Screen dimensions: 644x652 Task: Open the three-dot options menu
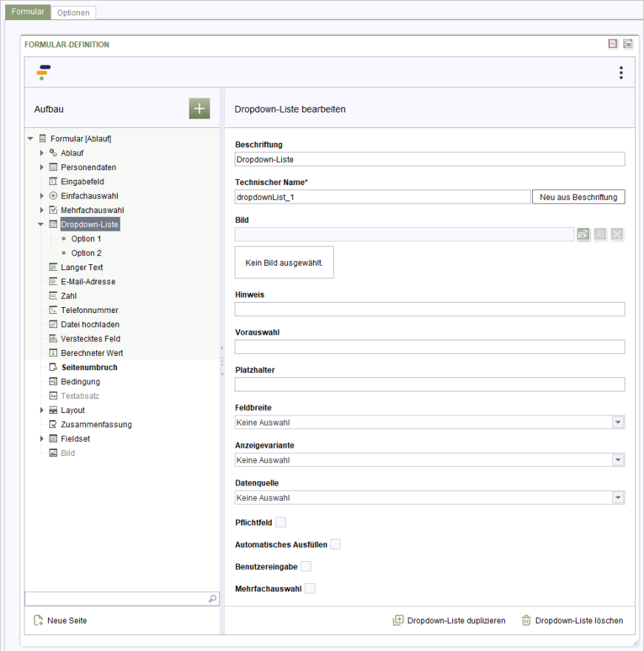point(620,73)
